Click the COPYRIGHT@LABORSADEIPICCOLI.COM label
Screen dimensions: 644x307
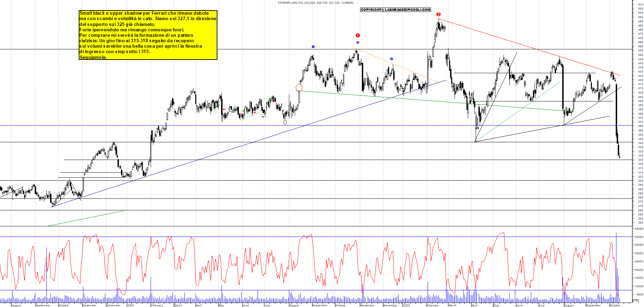395,10
